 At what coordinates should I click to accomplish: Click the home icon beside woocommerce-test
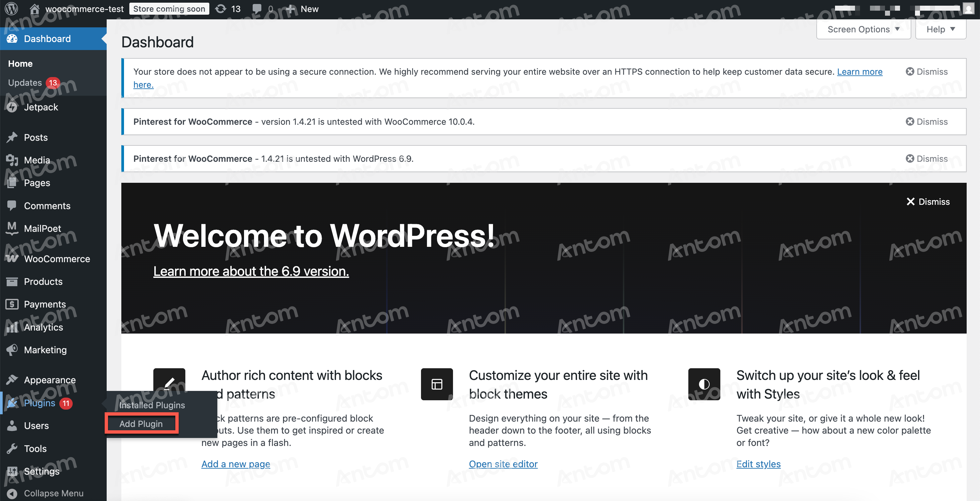coord(35,9)
